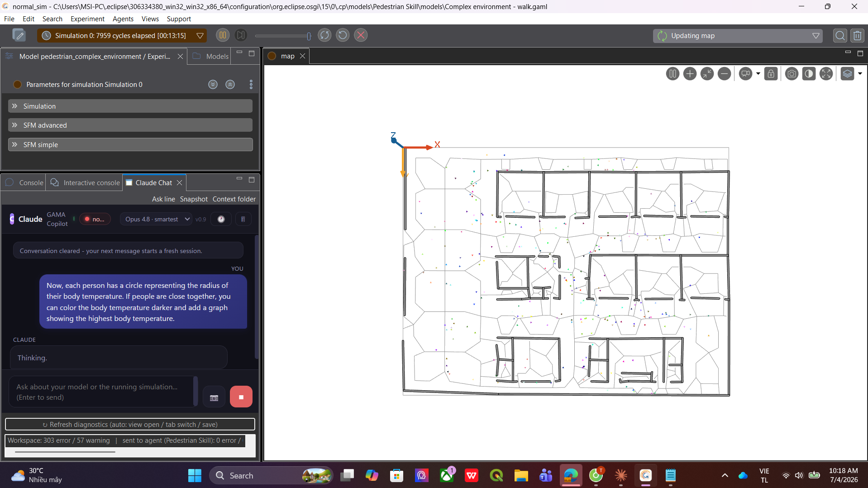Pause the running simulation
Viewport: 868px width, 488px height.
[x=223, y=35]
